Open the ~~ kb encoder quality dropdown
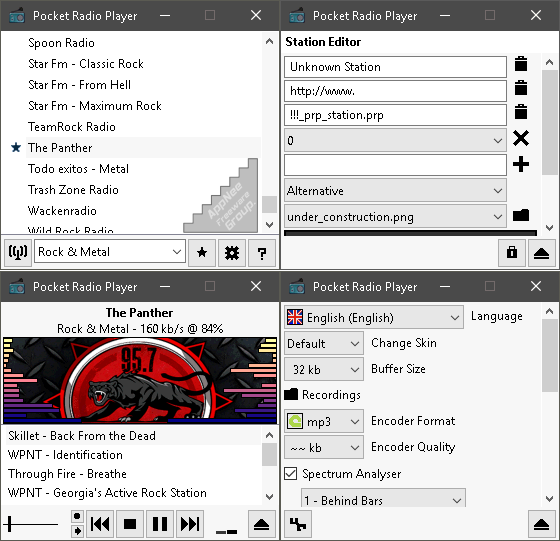The width and height of the screenshot is (560, 541). [x=324, y=447]
